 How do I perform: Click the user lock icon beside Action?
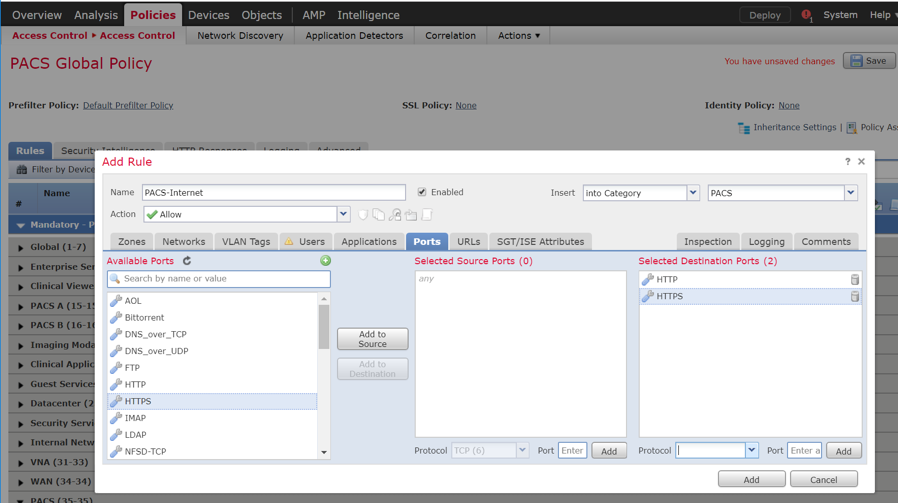tap(395, 215)
